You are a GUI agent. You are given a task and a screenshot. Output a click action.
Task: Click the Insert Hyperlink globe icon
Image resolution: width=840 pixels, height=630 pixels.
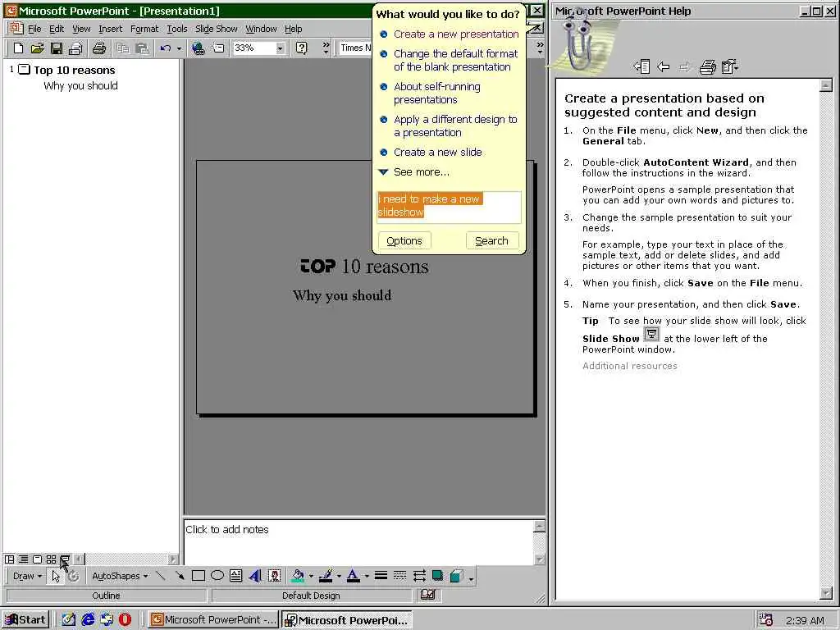[199, 48]
